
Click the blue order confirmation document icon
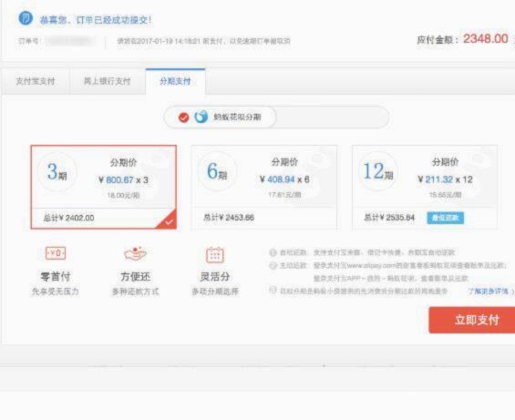[x=26, y=18]
